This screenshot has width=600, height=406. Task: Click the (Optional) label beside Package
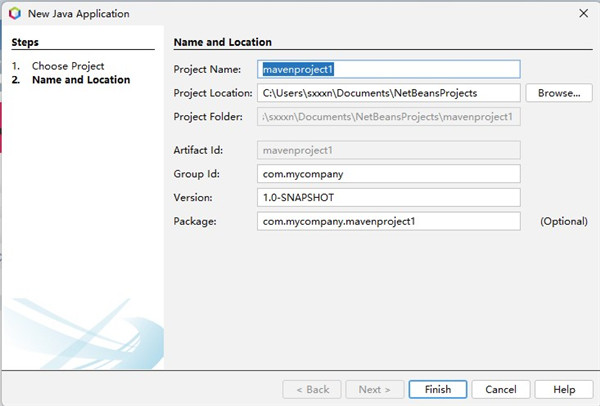tap(563, 221)
